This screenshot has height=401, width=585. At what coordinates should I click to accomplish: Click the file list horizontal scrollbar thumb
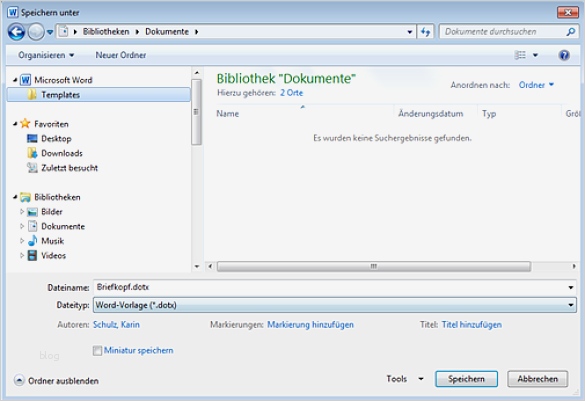tap(374, 266)
